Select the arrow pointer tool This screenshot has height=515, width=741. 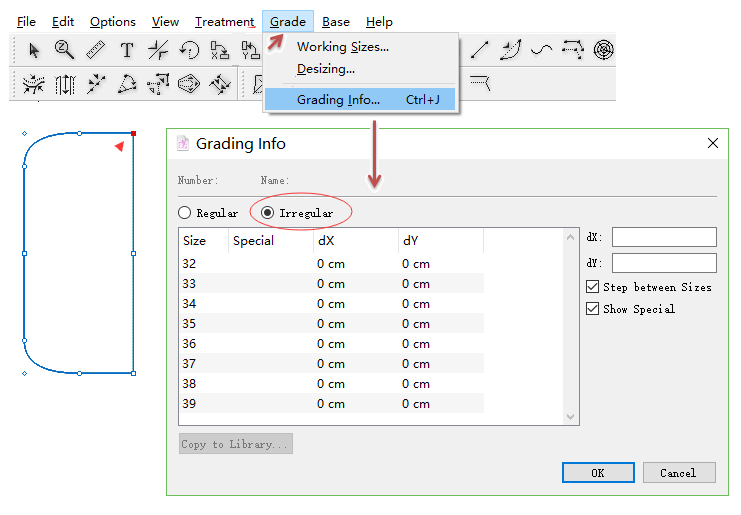tap(34, 50)
